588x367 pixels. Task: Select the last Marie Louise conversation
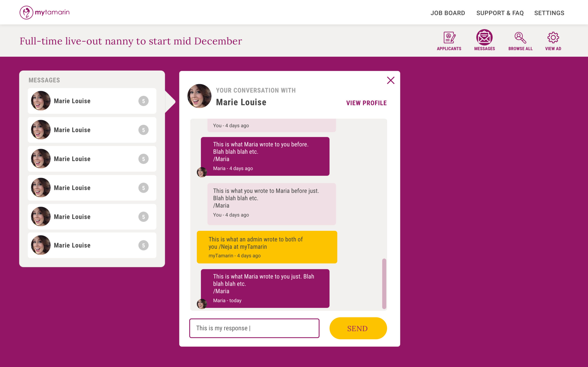click(x=92, y=245)
